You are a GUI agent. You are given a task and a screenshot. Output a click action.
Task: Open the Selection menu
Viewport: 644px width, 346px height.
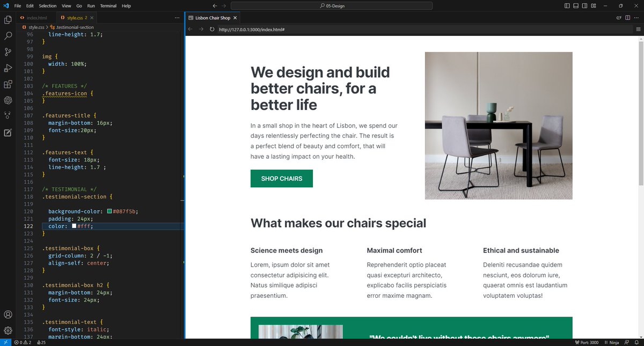pos(48,6)
